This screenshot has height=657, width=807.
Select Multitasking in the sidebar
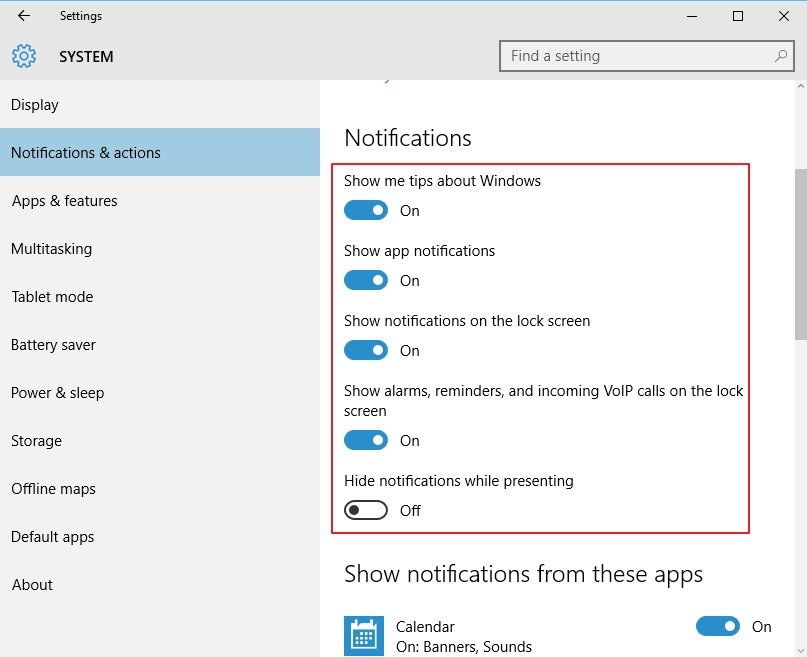[x=51, y=248]
